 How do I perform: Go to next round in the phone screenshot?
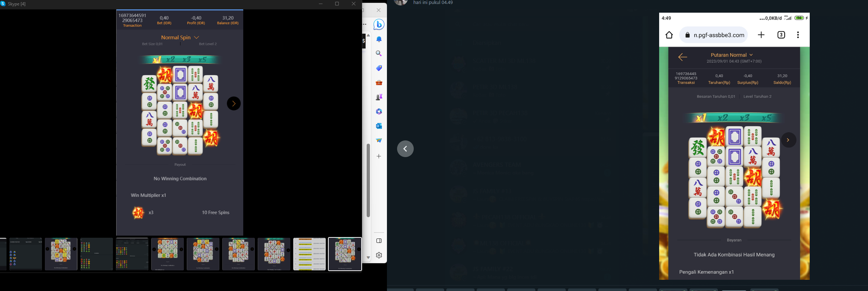coord(788,140)
